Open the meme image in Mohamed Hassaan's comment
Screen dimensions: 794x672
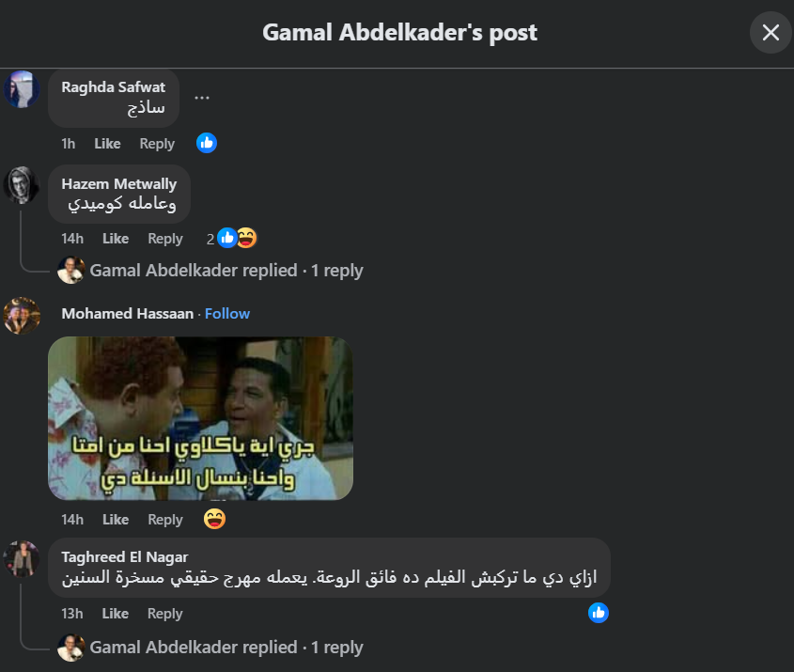[200, 418]
